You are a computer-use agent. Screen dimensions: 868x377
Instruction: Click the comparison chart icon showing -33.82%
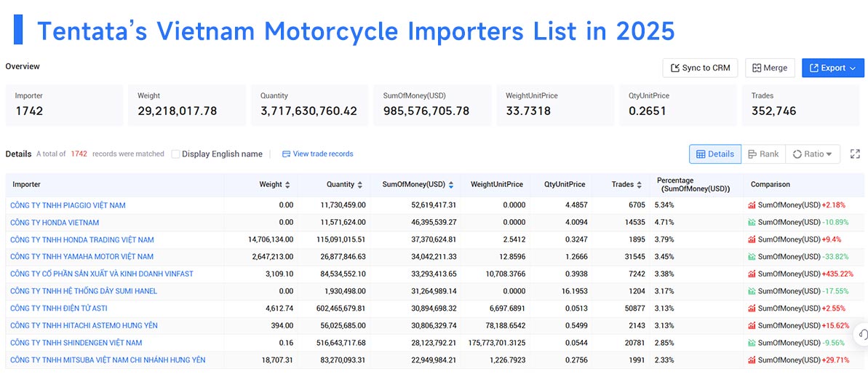coord(752,257)
